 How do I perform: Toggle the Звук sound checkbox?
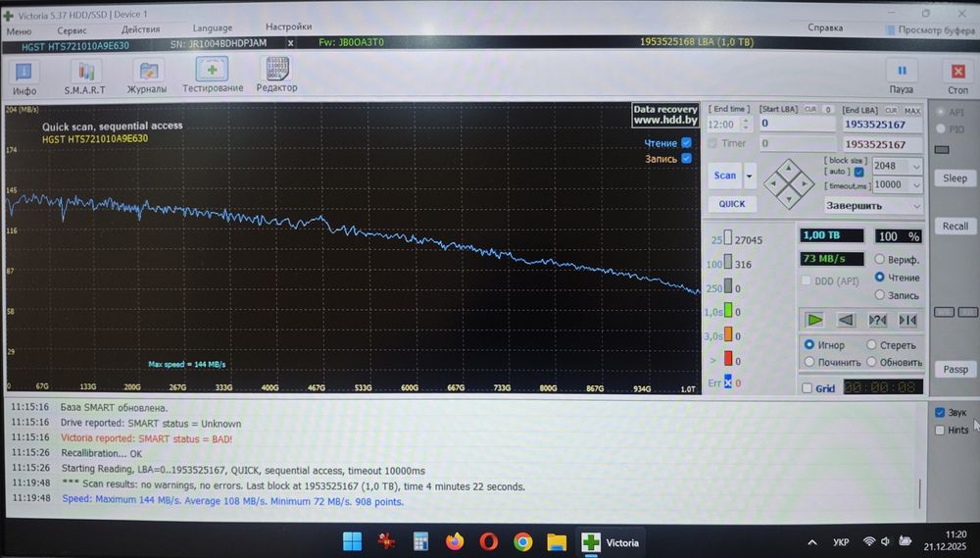pyautogui.click(x=940, y=412)
